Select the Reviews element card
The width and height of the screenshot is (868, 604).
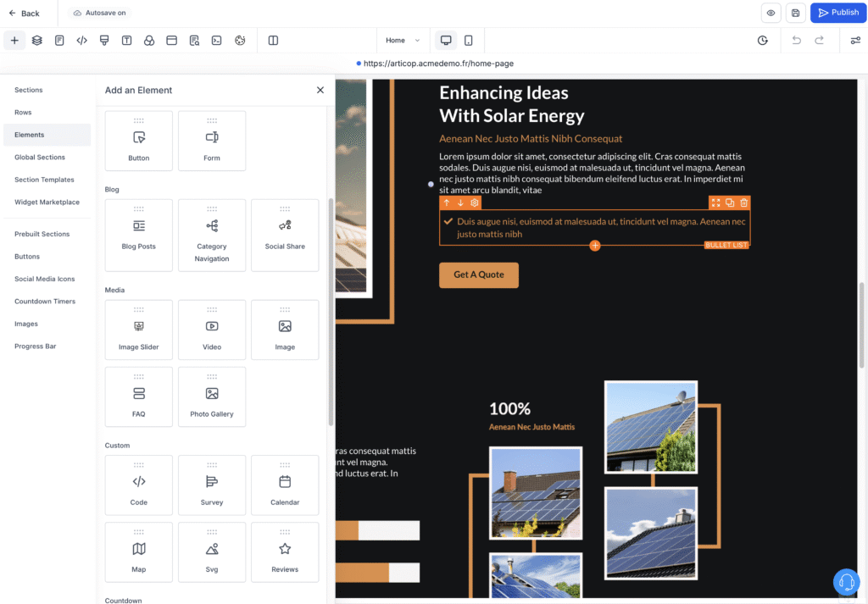[x=285, y=552]
